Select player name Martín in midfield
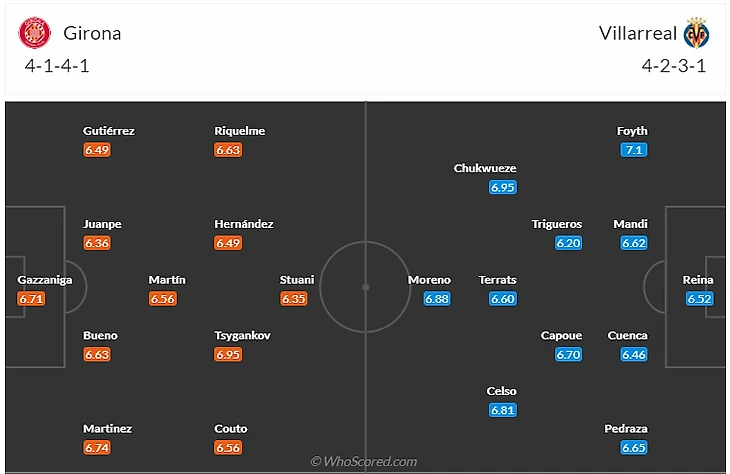 [x=167, y=280]
